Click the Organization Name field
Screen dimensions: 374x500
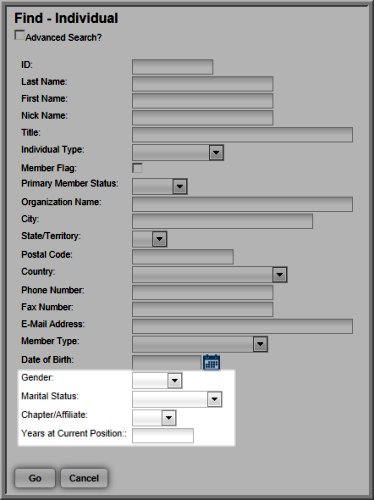point(242,204)
